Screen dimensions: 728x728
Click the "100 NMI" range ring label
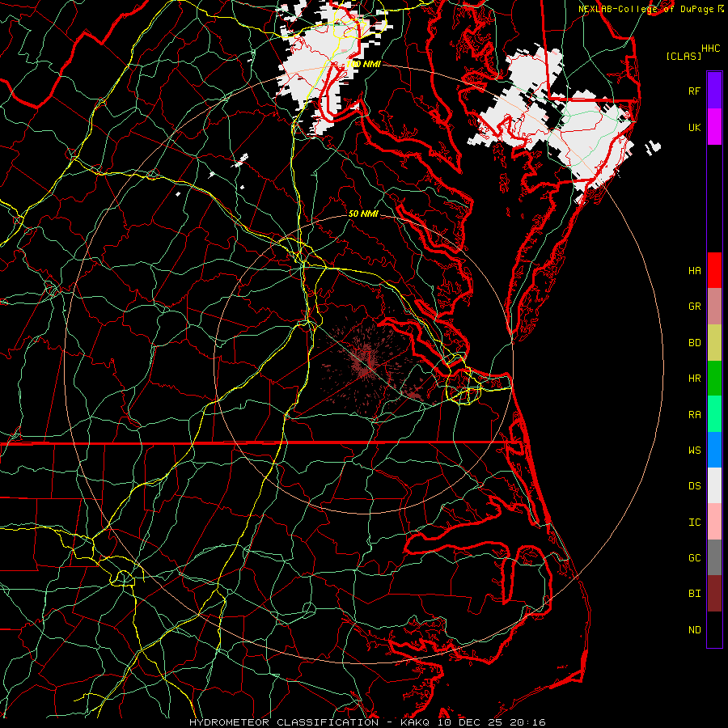tap(363, 64)
